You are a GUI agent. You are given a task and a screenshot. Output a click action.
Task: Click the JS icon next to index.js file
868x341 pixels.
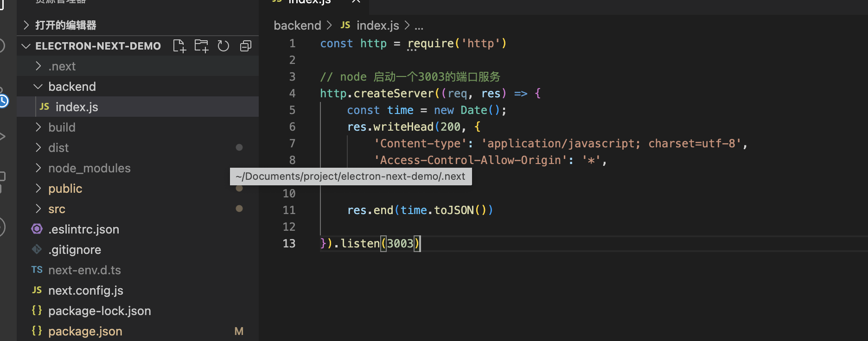45,107
